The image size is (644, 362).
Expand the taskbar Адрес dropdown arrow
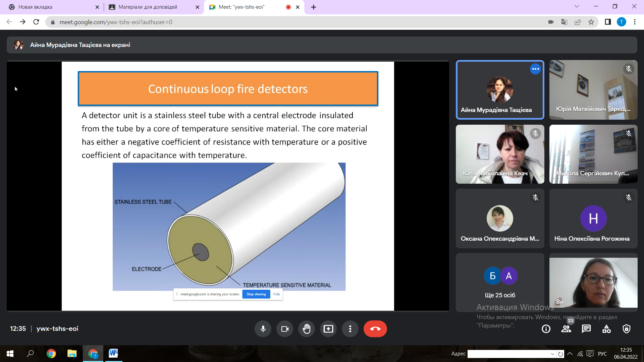[552, 354]
